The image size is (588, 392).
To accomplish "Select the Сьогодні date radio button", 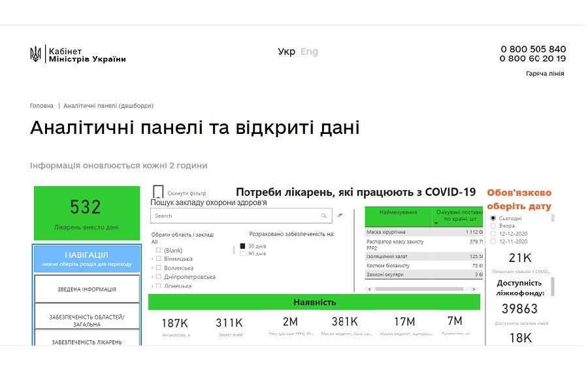I will click(x=493, y=218).
